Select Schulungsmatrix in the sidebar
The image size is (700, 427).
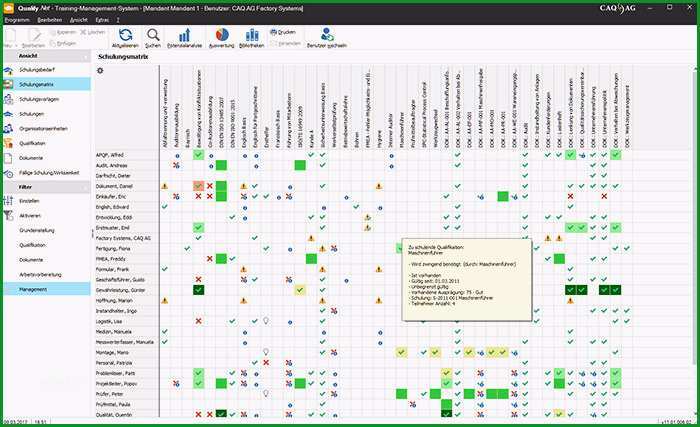pos(46,84)
